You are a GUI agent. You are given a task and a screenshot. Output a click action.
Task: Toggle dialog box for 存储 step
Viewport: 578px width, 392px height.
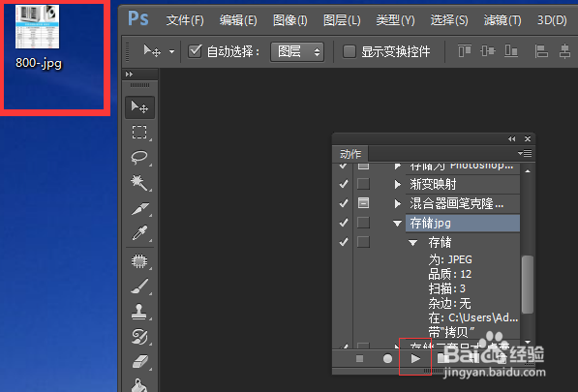[363, 242]
